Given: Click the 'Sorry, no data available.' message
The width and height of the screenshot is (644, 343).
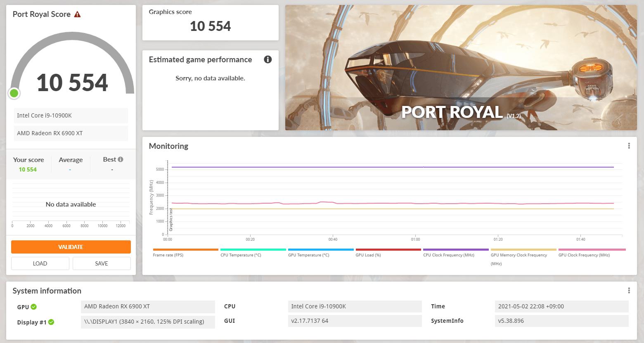Looking at the screenshot, I should coord(210,78).
